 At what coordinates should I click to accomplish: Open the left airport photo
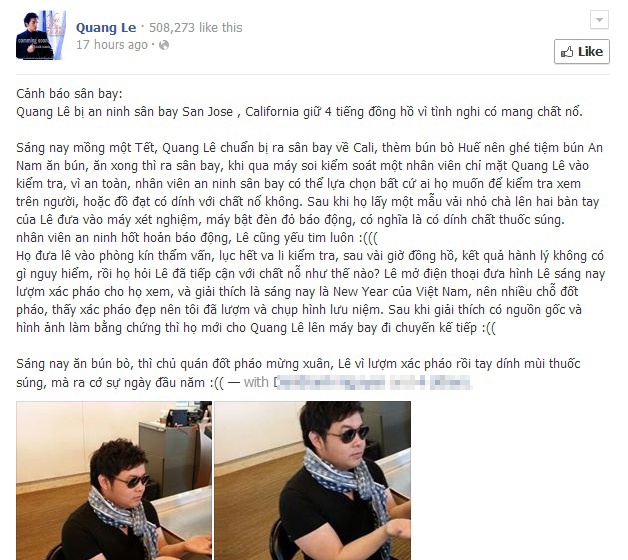tap(114, 480)
